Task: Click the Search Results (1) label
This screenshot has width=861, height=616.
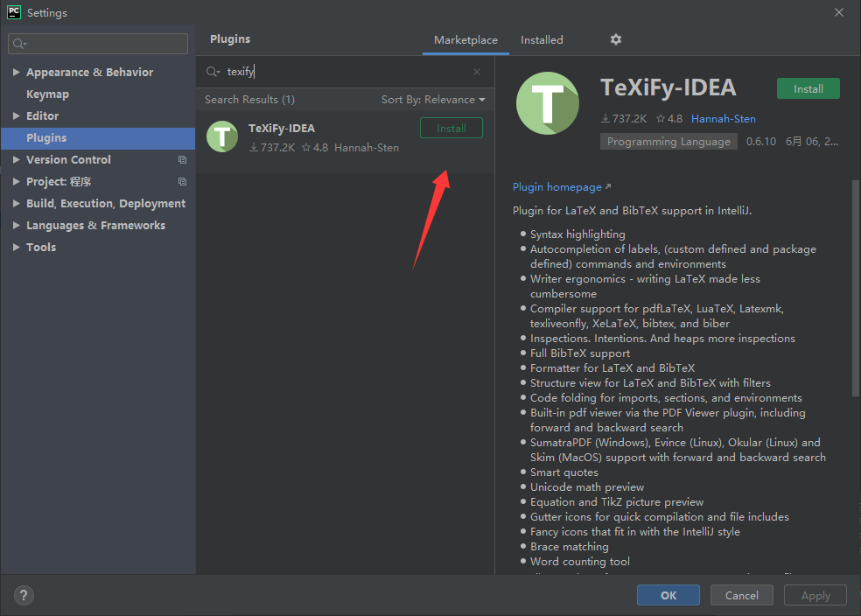Action: 250,100
